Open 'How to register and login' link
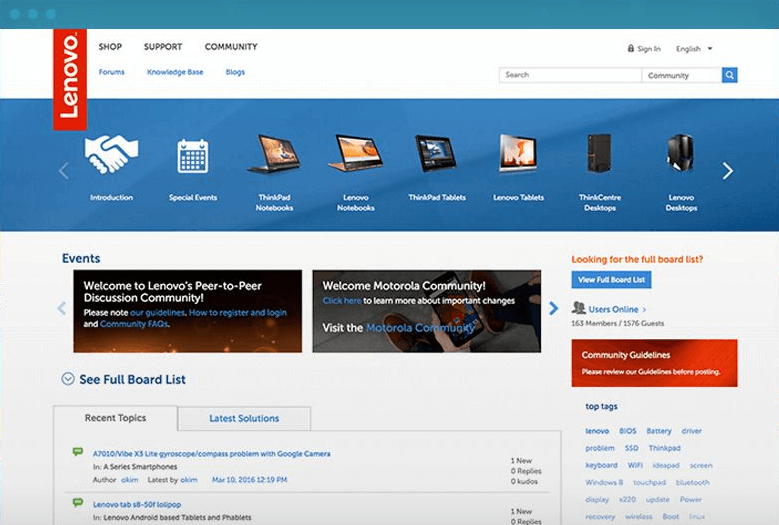The width and height of the screenshot is (779, 525). [x=238, y=313]
